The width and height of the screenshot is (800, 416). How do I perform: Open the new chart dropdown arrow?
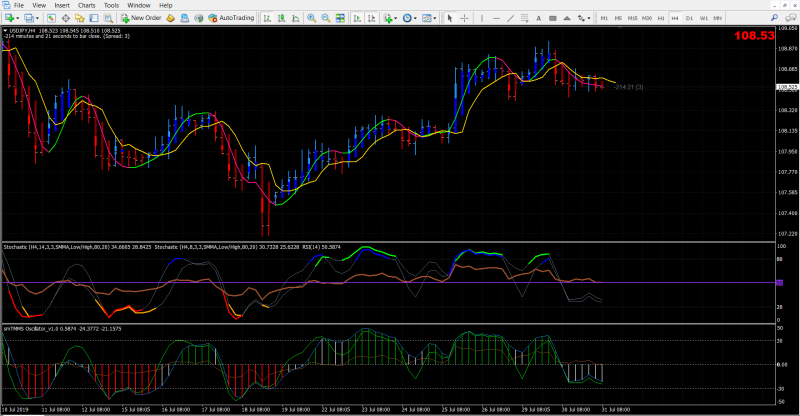(x=18, y=18)
